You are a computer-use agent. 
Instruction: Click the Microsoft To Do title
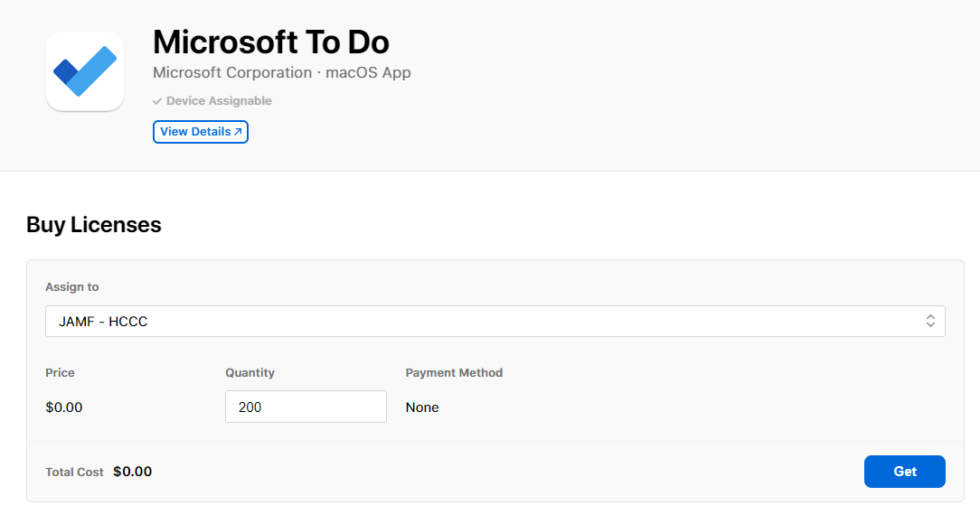(271, 42)
